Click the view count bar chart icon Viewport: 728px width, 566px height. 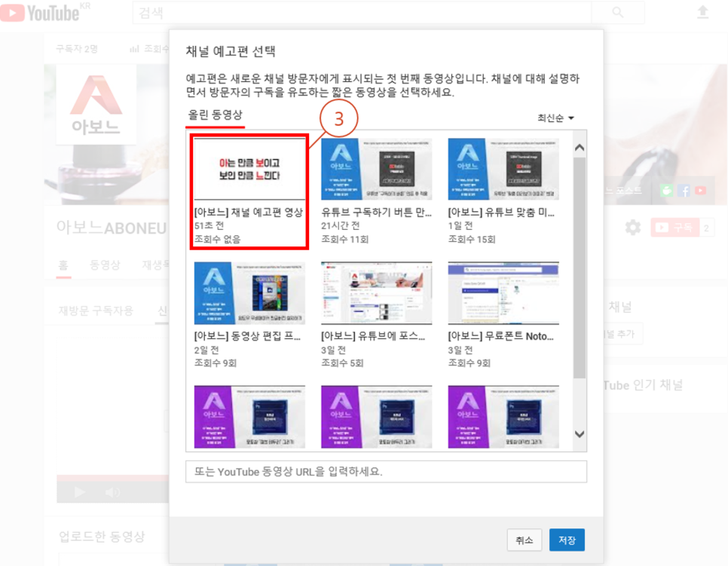(134, 49)
